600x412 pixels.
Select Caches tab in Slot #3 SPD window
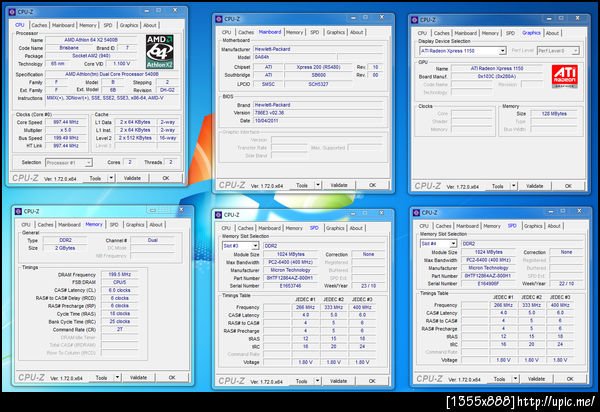click(246, 228)
